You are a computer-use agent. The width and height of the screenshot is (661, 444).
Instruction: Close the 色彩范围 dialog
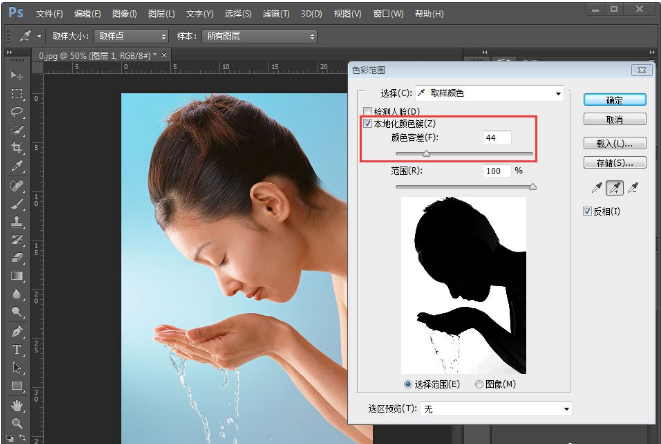642,70
